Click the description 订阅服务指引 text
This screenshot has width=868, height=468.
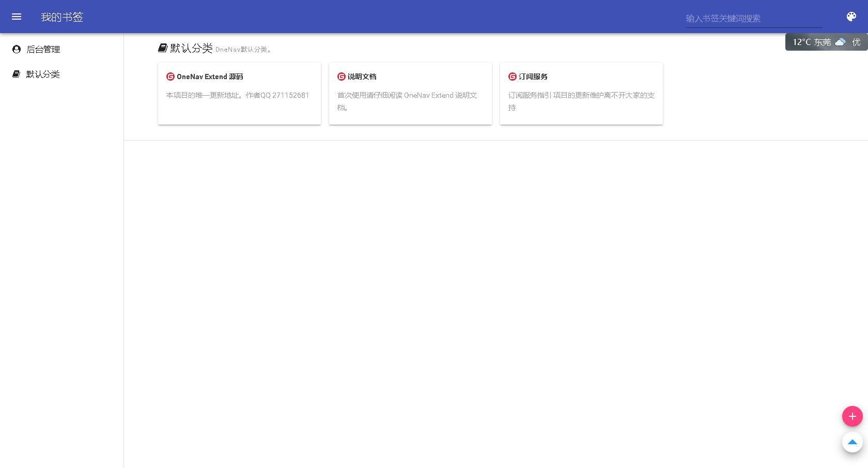[x=581, y=101]
